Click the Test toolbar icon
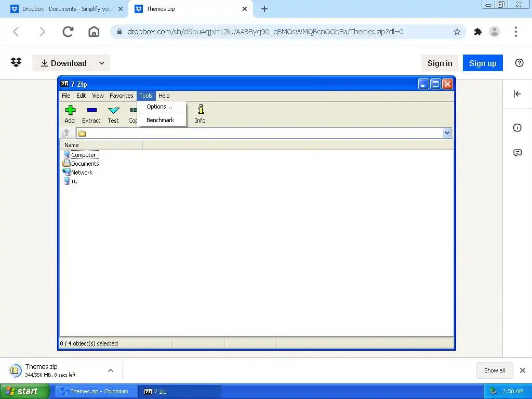The height and width of the screenshot is (399, 532). [x=113, y=110]
